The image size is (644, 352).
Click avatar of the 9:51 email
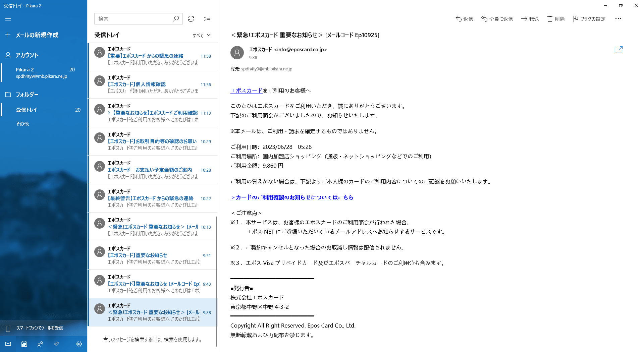tap(100, 252)
